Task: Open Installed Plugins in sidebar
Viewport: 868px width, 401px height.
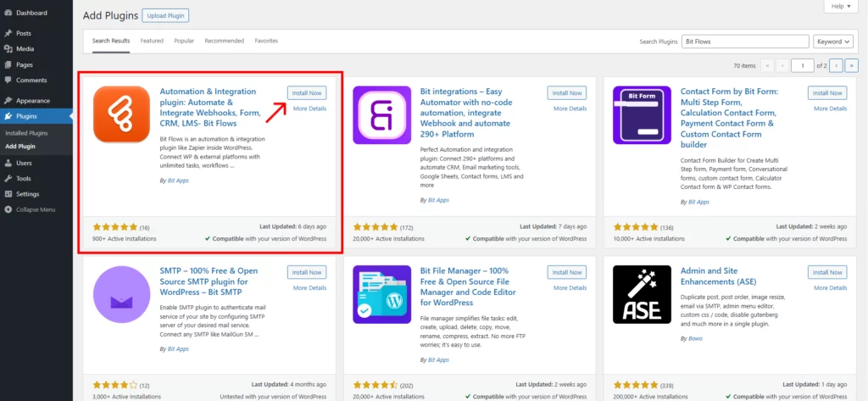Action: pos(27,133)
